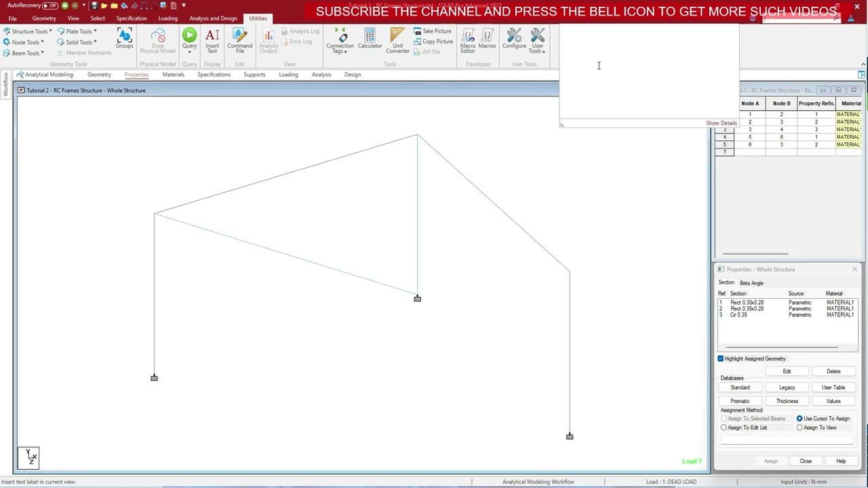The width and height of the screenshot is (868, 488).
Task: Switch to the Specification ribbon tab
Action: point(132,18)
